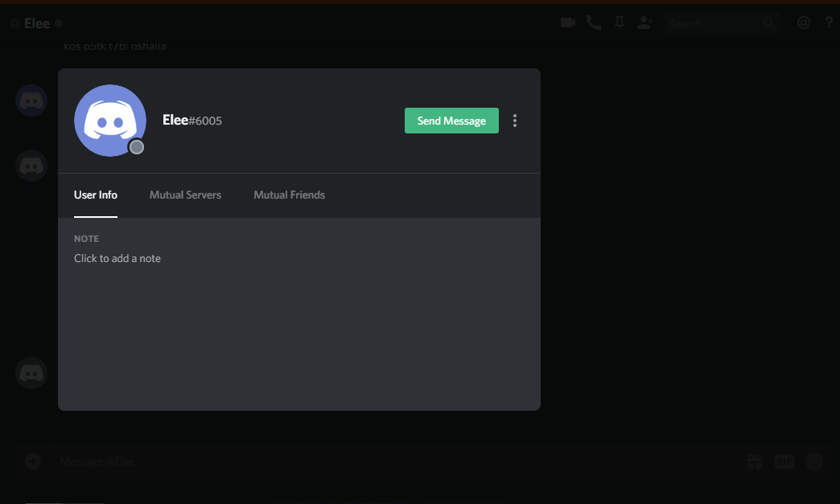Screen dimensions: 840x504
Task: Click to add a note field
Action: (117, 258)
